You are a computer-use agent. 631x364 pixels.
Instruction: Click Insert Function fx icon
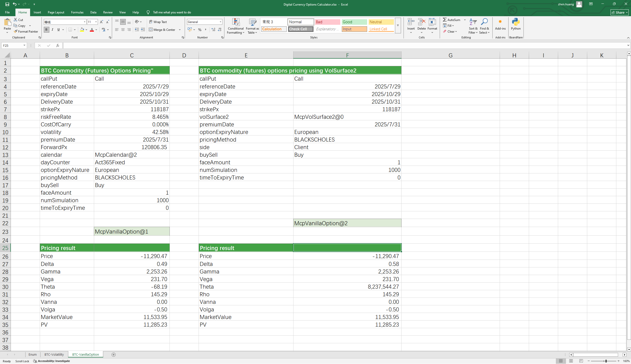(58, 45)
